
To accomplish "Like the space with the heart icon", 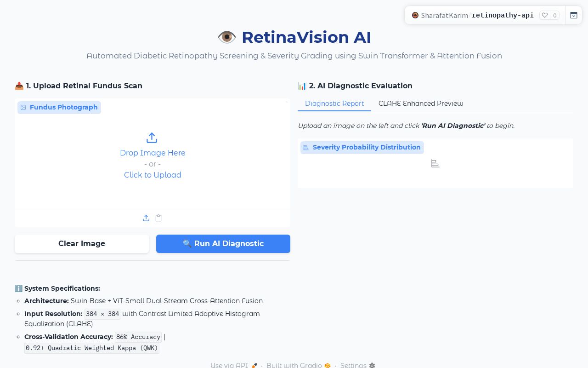I will [545, 15].
